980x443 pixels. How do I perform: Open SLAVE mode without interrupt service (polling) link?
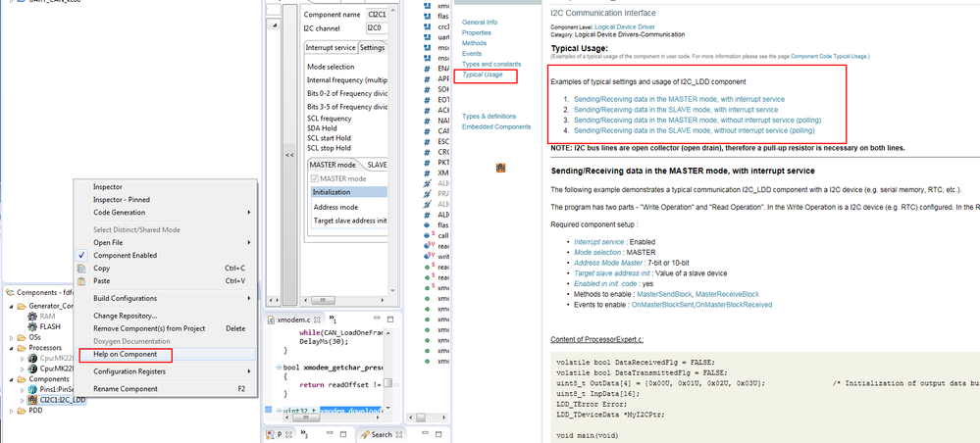pos(695,130)
